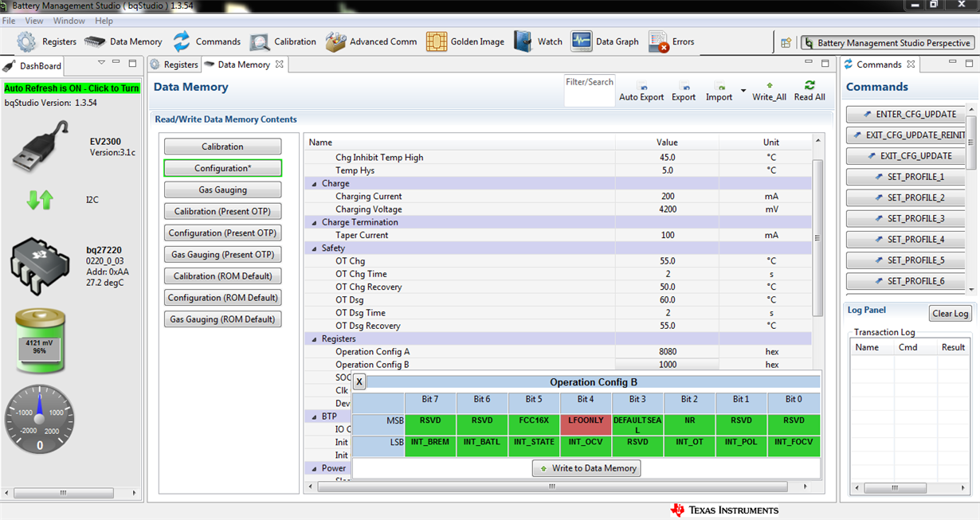980x520 pixels.
Task: Open Registers from the main toolbar
Action: click(47, 41)
